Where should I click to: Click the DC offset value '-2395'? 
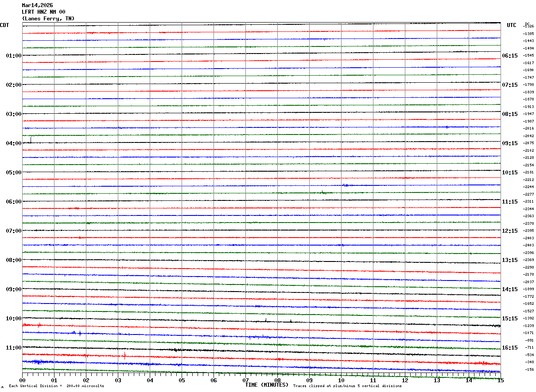point(528,231)
